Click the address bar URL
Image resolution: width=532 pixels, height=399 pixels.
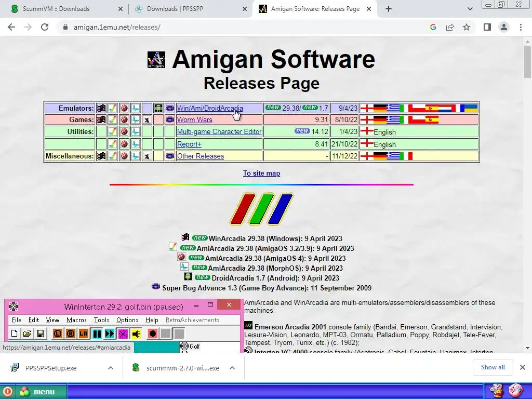117,27
